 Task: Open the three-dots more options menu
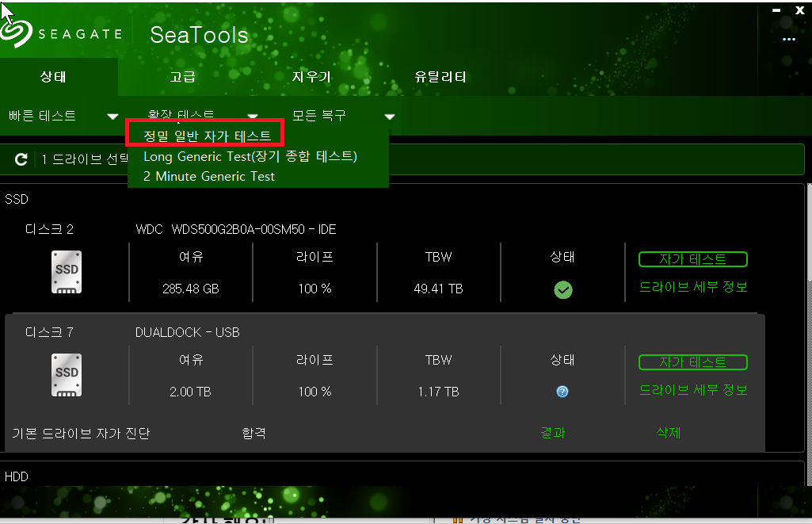(789, 40)
